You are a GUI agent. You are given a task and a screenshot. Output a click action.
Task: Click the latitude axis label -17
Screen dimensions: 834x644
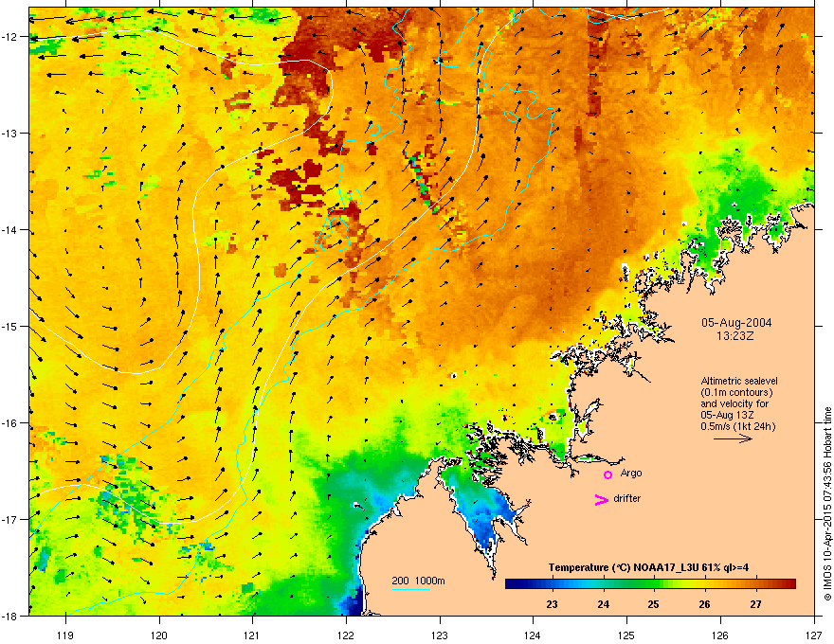pyautogui.click(x=10, y=519)
